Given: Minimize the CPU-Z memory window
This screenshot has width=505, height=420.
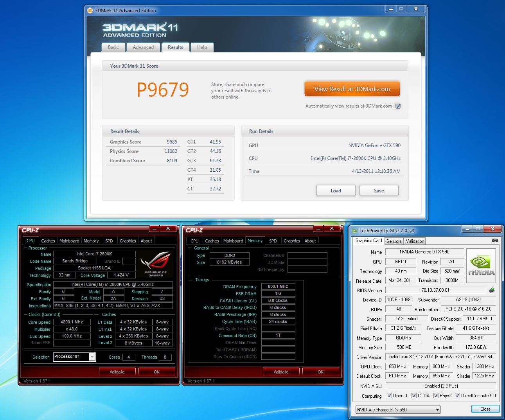Looking at the screenshot, I should point(318,229).
